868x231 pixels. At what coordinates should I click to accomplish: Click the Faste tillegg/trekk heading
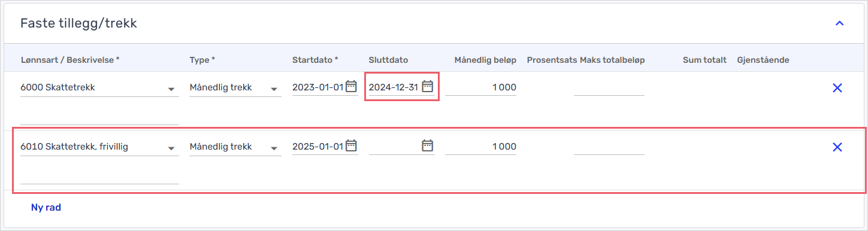point(78,23)
